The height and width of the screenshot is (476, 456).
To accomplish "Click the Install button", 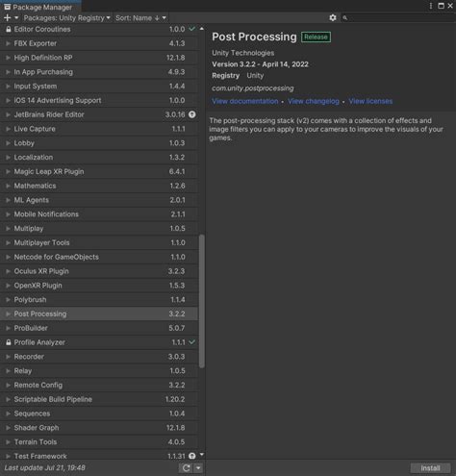I will coord(430,468).
